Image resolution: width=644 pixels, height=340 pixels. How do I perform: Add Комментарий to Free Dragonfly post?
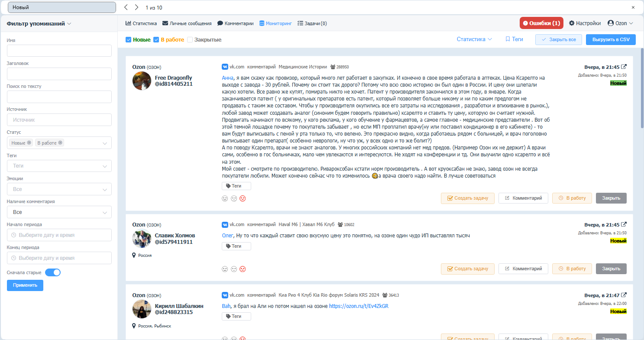pos(523,198)
